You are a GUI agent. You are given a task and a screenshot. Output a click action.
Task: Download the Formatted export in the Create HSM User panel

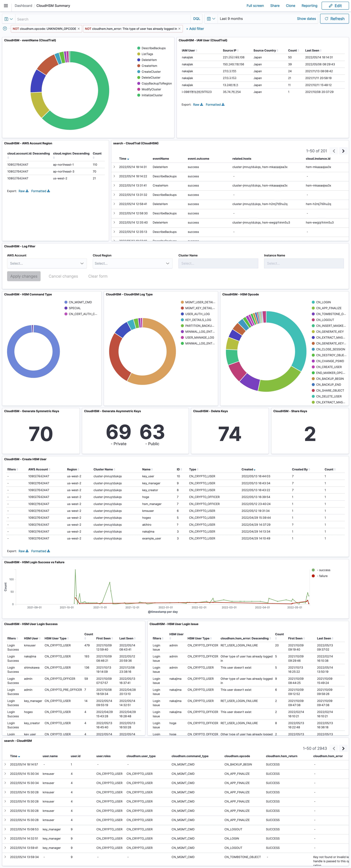[x=40, y=551]
